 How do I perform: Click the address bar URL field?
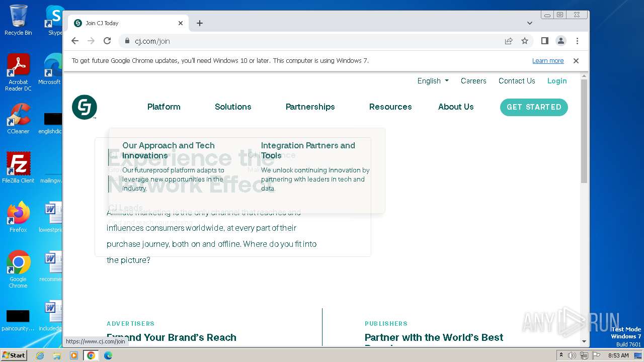tap(312, 41)
